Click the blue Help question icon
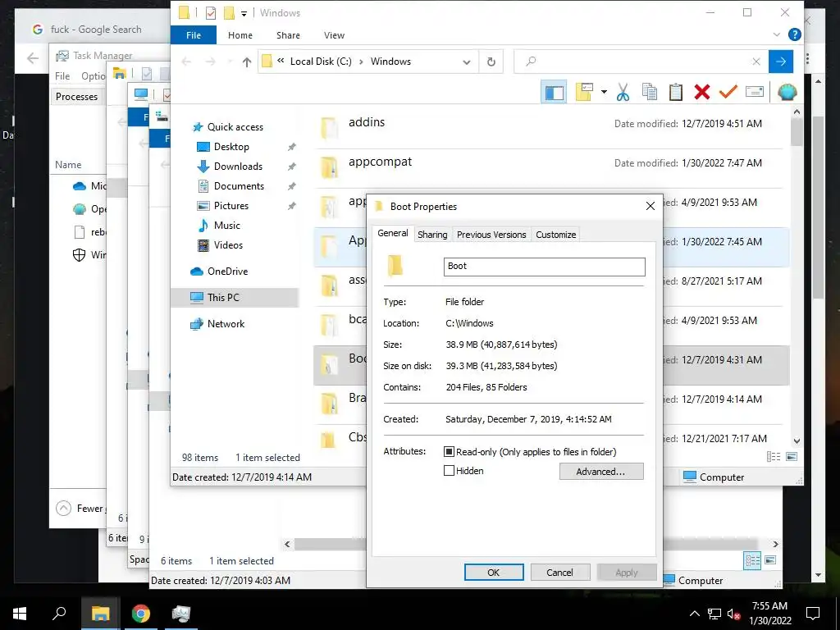This screenshot has width=840, height=630. (x=794, y=34)
